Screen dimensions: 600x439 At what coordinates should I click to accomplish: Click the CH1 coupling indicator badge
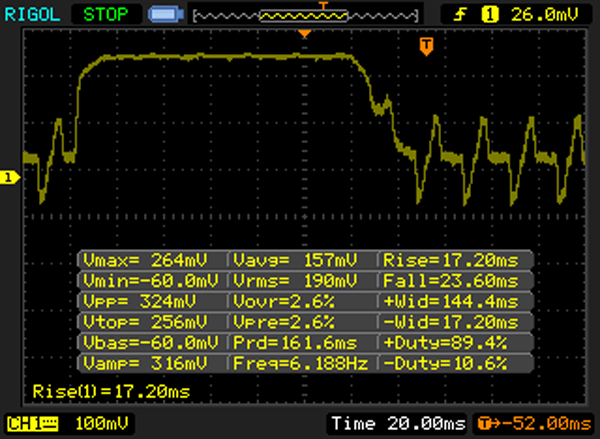coord(33,424)
